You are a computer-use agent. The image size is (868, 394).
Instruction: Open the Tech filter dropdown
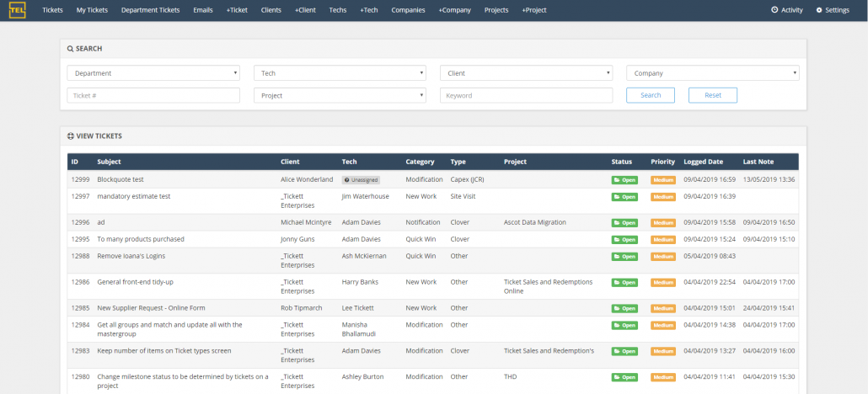click(340, 73)
